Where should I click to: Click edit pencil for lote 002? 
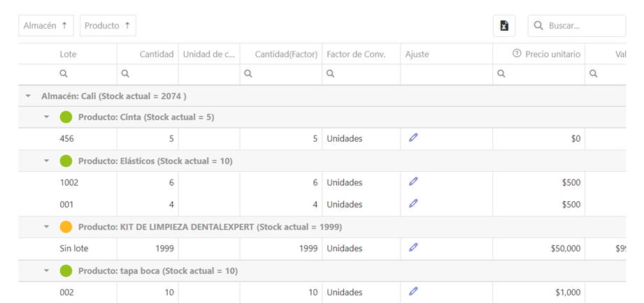[x=413, y=291]
